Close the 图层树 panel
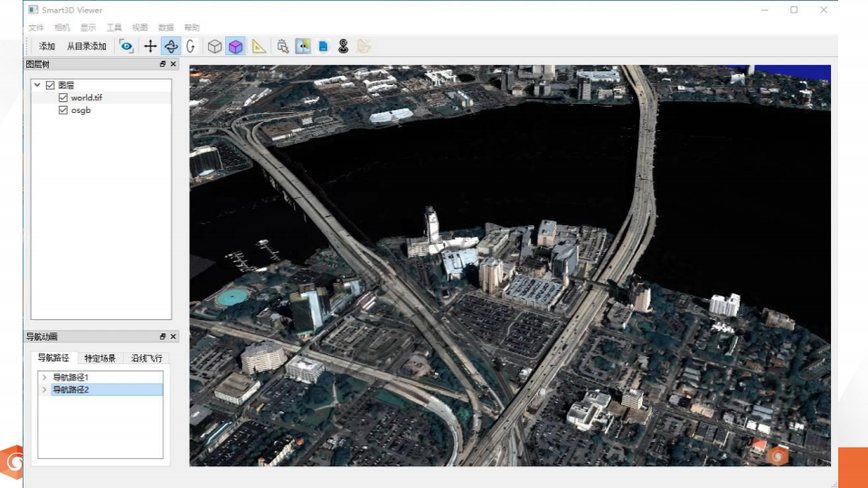 point(174,64)
